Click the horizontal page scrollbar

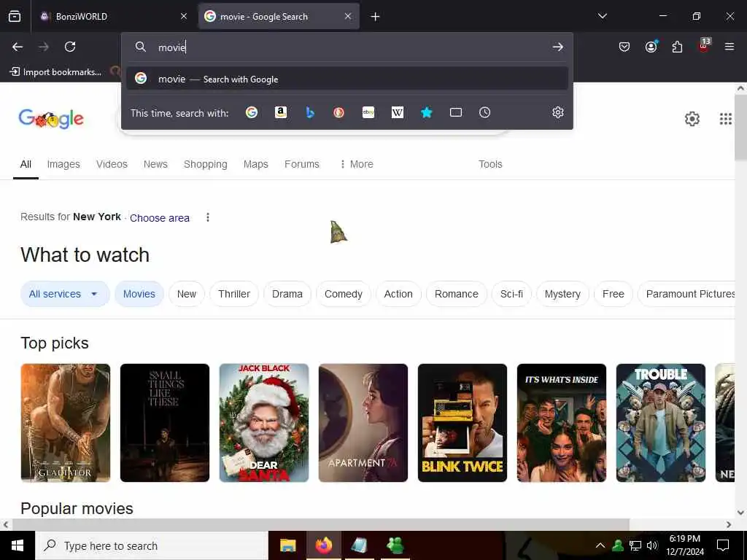321,524
